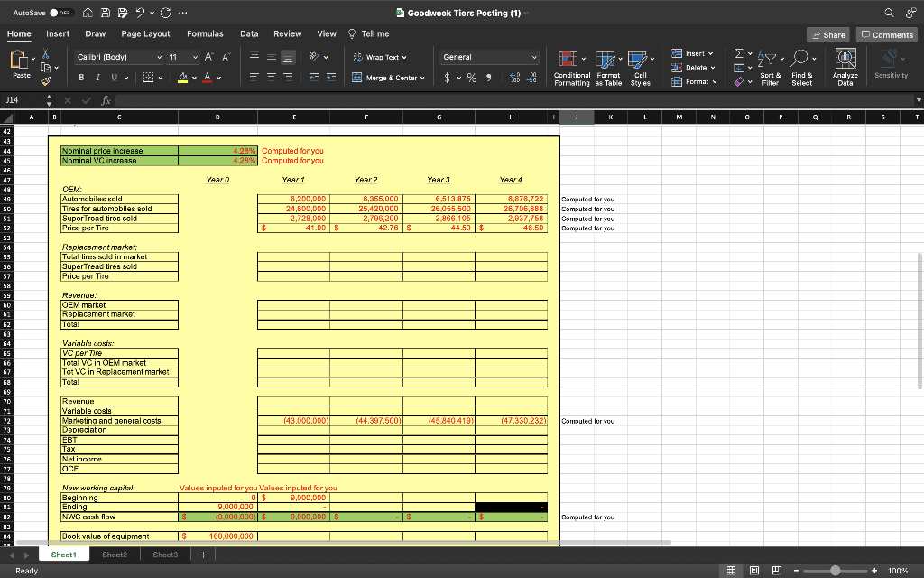Image resolution: width=924 pixels, height=578 pixels.
Task: Click the comma style icon
Action: (488, 78)
